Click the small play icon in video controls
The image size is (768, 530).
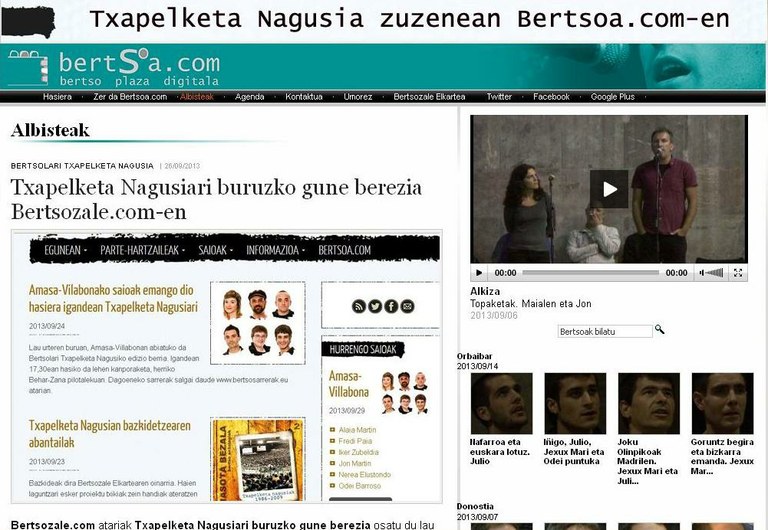point(479,273)
